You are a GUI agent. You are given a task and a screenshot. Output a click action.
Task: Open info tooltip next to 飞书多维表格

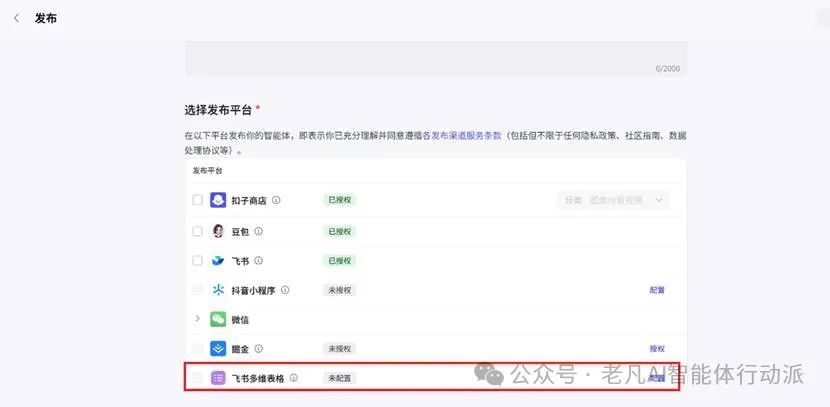pyautogui.click(x=294, y=378)
